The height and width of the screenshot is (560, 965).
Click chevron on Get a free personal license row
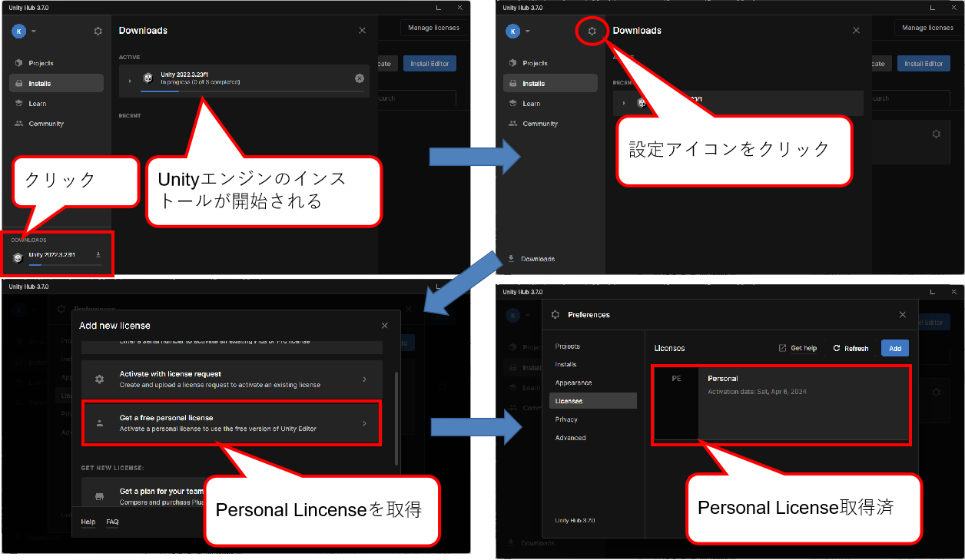tap(364, 423)
